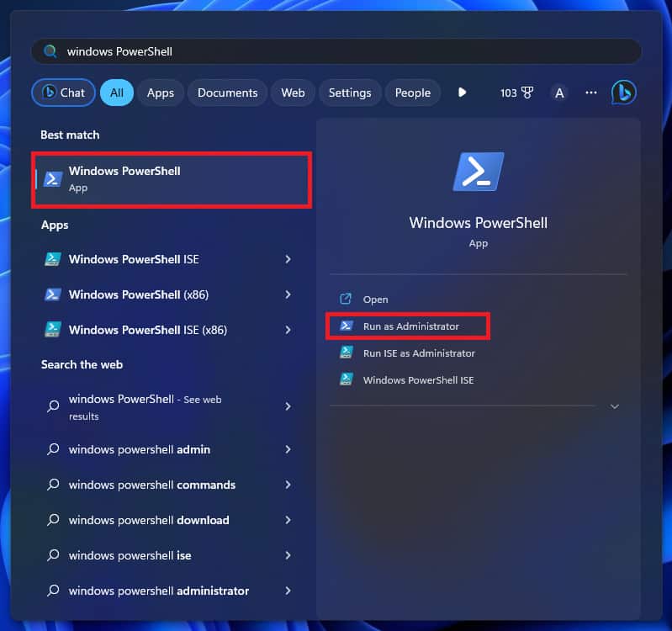Click the search text box
Screen dimensions: 672x631
coord(336,51)
